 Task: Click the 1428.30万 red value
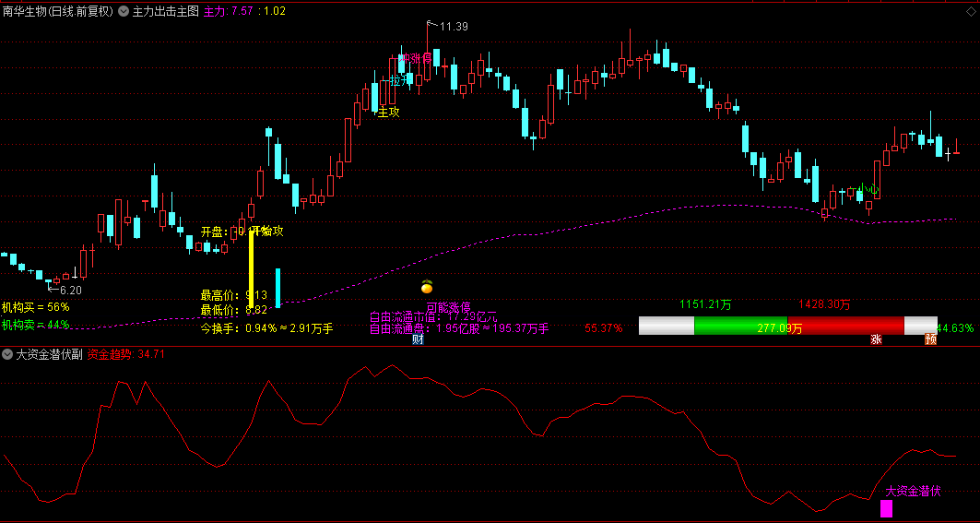(825, 305)
